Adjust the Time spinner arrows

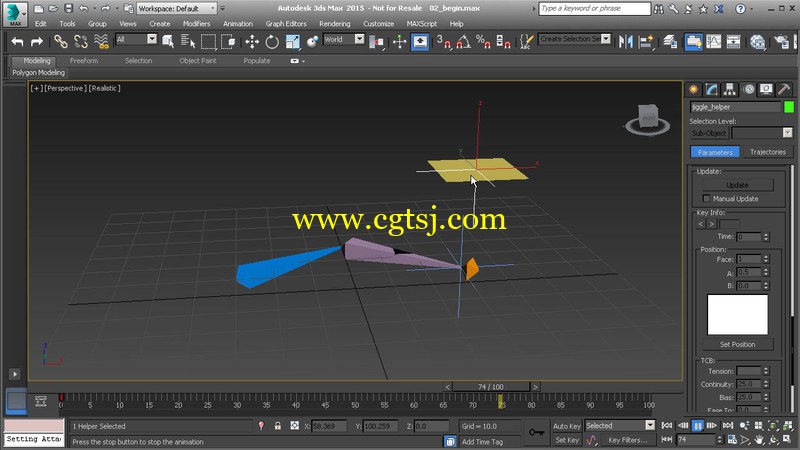[766, 237]
